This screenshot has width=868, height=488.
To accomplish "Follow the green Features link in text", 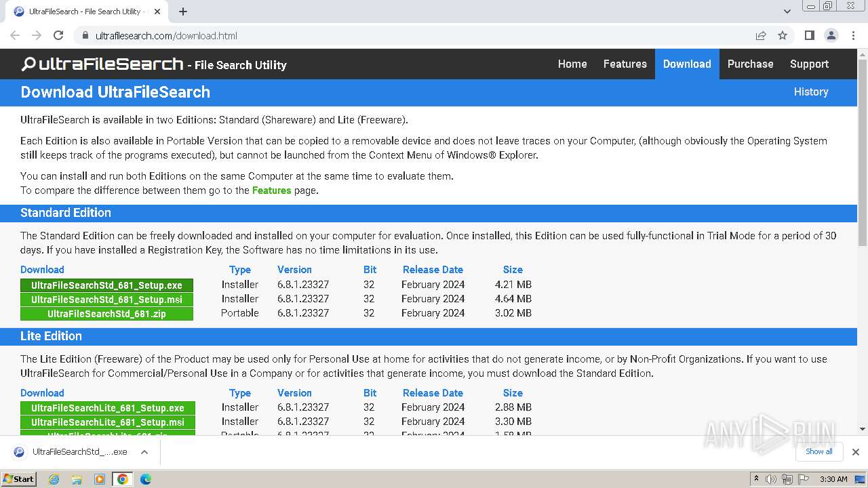I will [x=271, y=190].
